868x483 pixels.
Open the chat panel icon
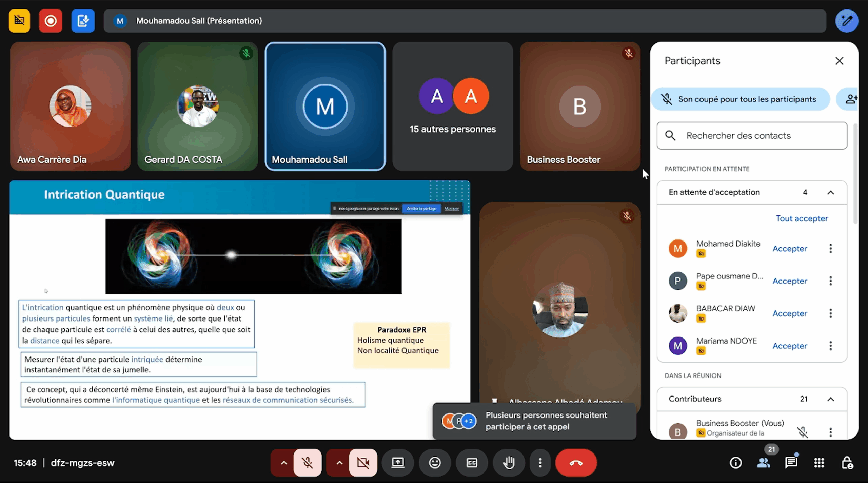(x=791, y=463)
